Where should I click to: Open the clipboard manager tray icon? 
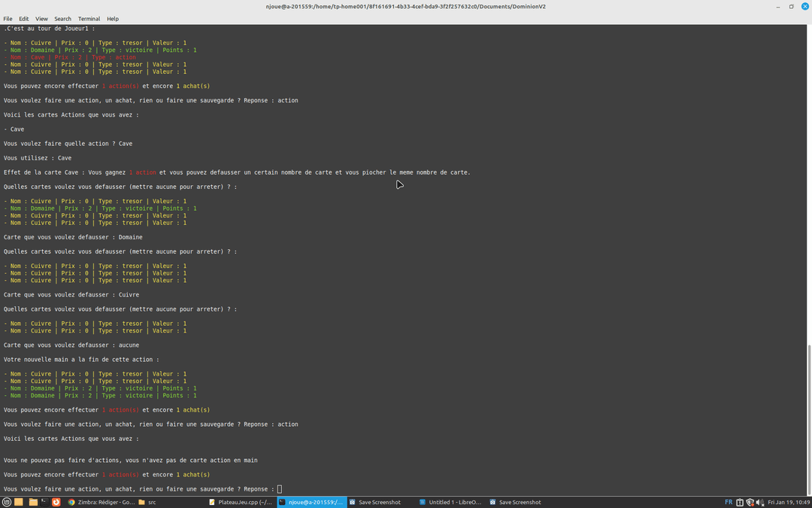point(740,502)
